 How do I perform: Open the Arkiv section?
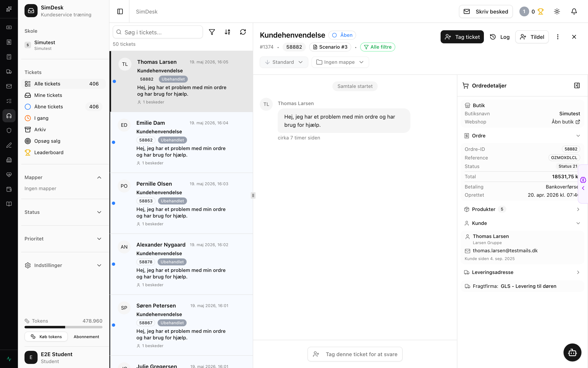(63, 129)
